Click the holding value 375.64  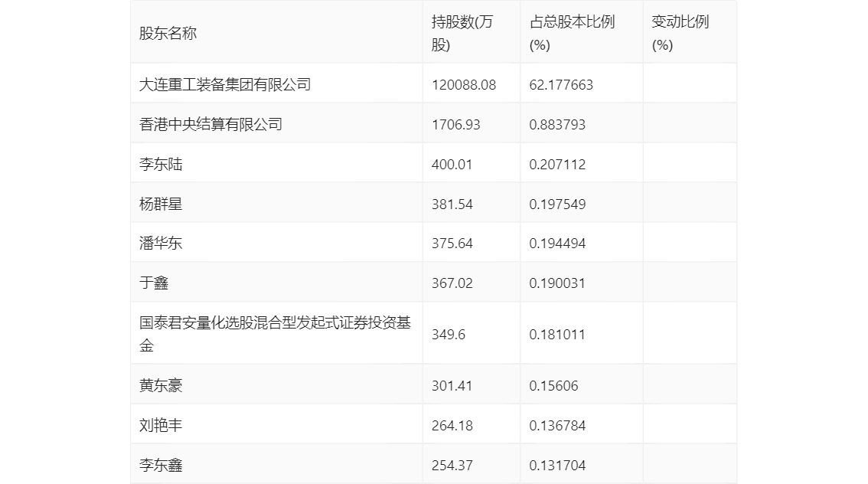[452, 244]
